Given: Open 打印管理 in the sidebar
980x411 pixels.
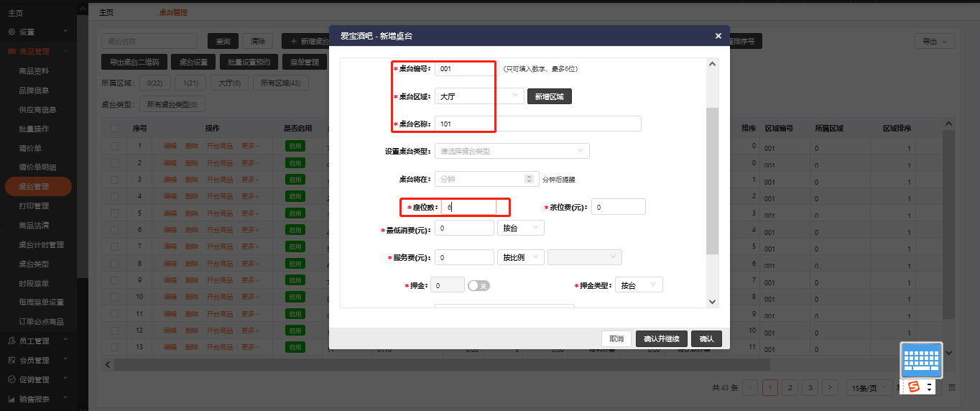Looking at the screenshot, I should pyautogui.click(x=34, y=206).
